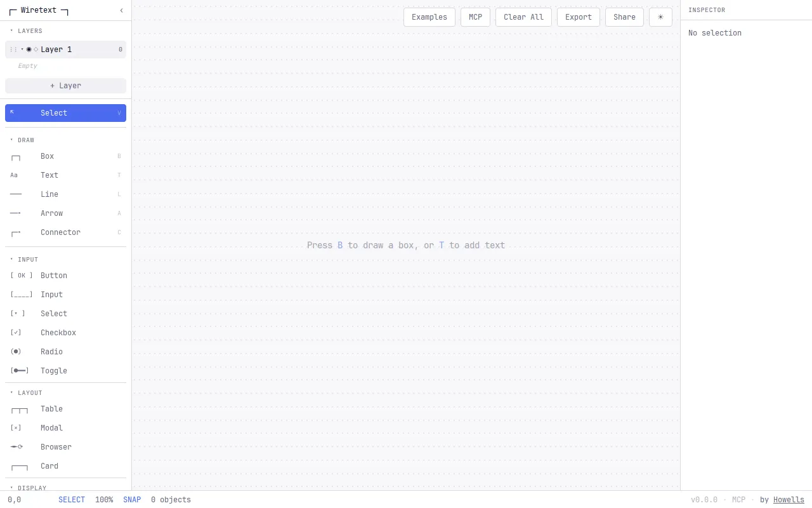Viewport: 812px width, 508px height.
Task: Collapse Layer 1 contents using its caret
Action: 22,50
